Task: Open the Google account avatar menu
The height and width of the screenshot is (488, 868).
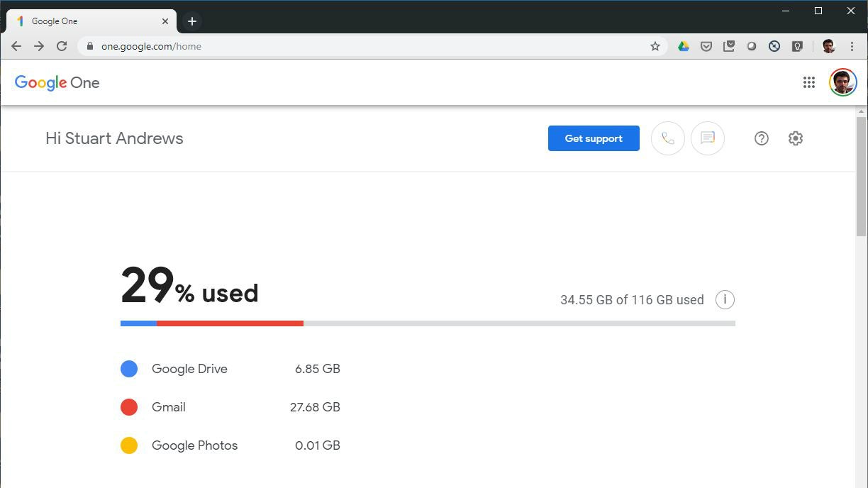Action: click(x=843, y=82)
